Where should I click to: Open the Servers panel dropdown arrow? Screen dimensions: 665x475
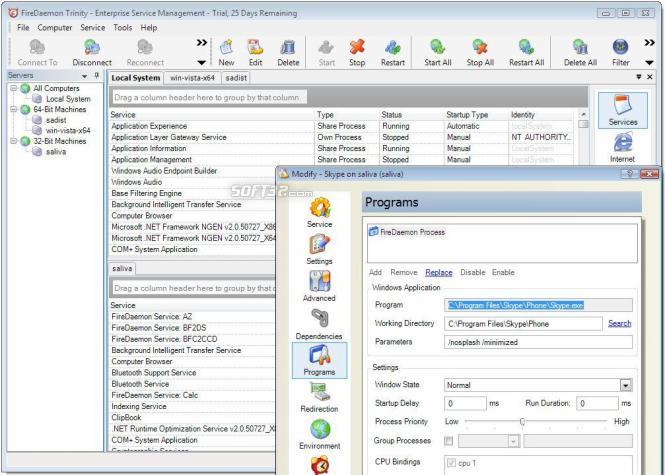84,76
